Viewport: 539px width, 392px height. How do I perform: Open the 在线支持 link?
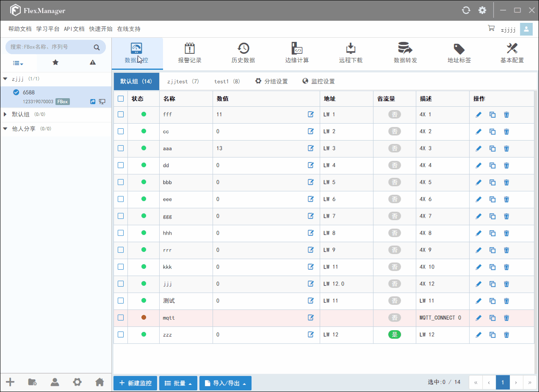click(x=129, y=29)
